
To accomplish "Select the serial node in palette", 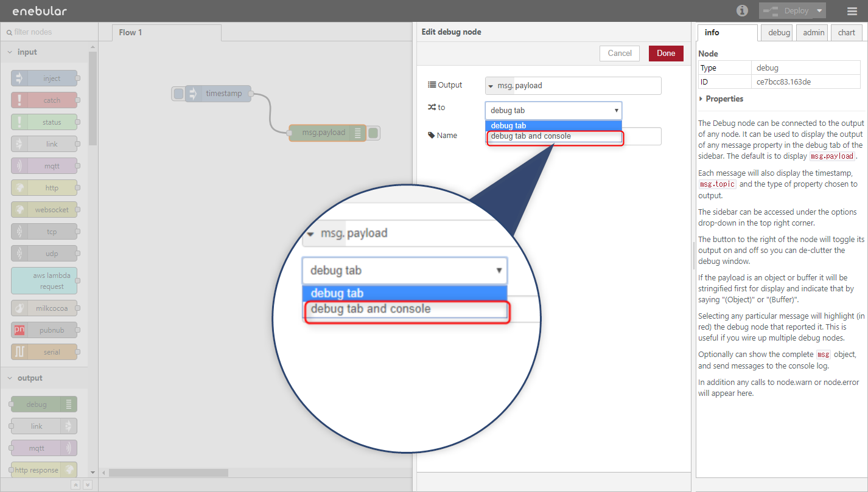I will click(44, 352).
